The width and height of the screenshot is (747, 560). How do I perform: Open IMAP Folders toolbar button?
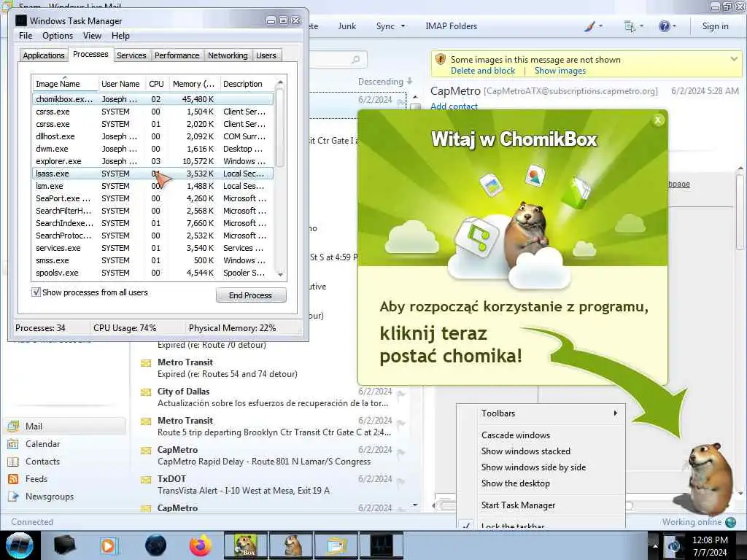[x=451, y=26]
